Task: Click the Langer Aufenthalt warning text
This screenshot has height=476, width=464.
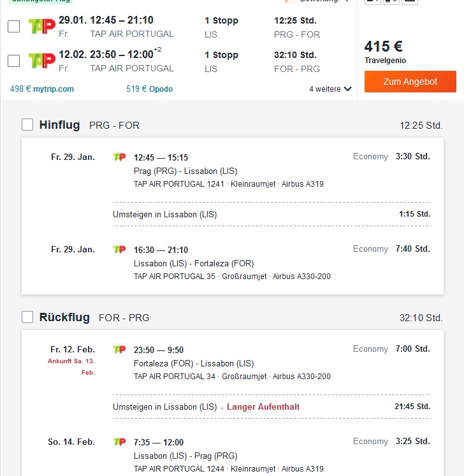Action: click(x=263, y=407)
